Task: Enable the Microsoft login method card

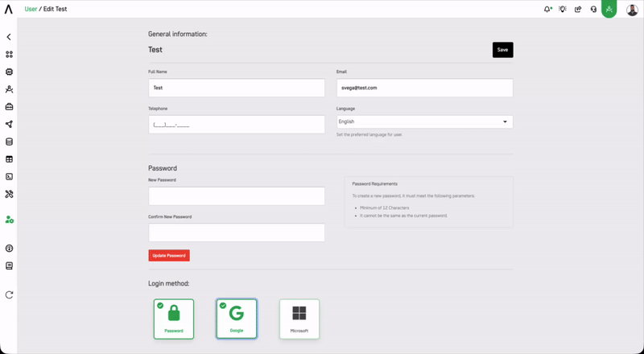Action: point(299,319)
